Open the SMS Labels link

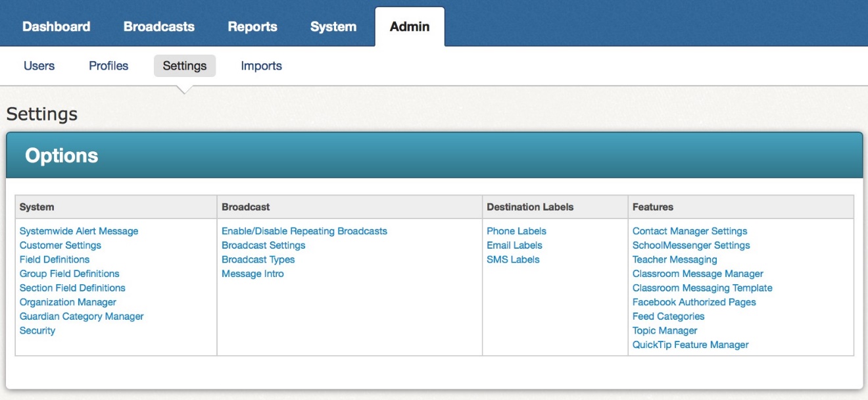pos(513,259)
